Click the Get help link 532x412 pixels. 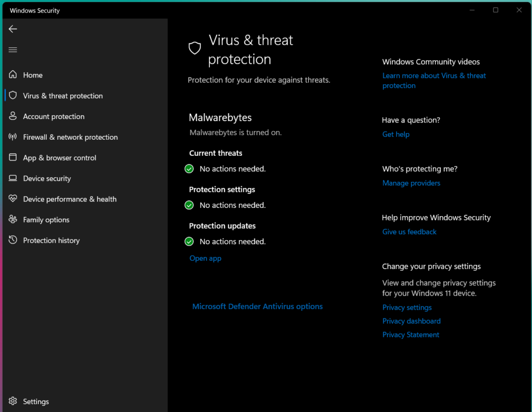point(395,134)
